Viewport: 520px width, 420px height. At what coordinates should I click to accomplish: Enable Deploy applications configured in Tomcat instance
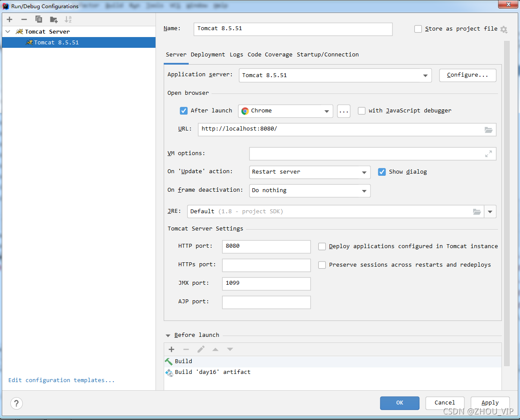click(322, 246)
